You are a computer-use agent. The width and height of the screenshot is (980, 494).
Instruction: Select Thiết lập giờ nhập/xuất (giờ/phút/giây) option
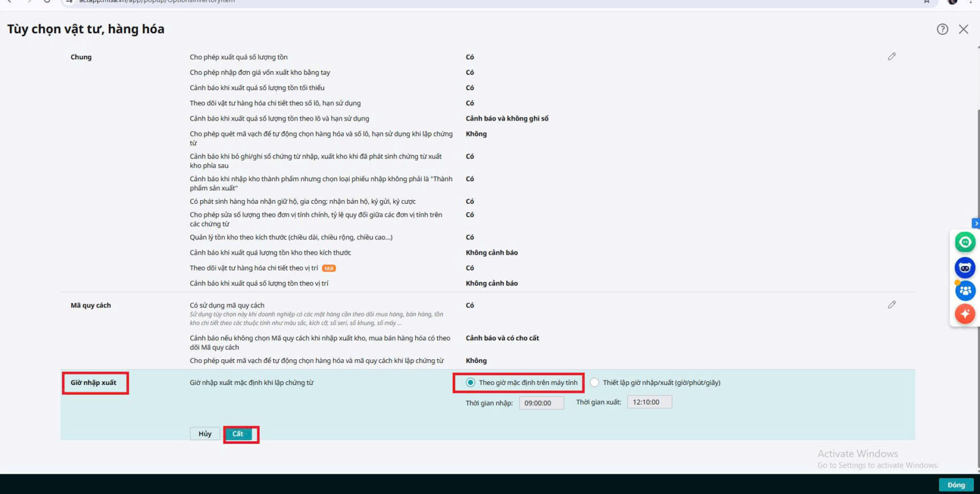594,383
